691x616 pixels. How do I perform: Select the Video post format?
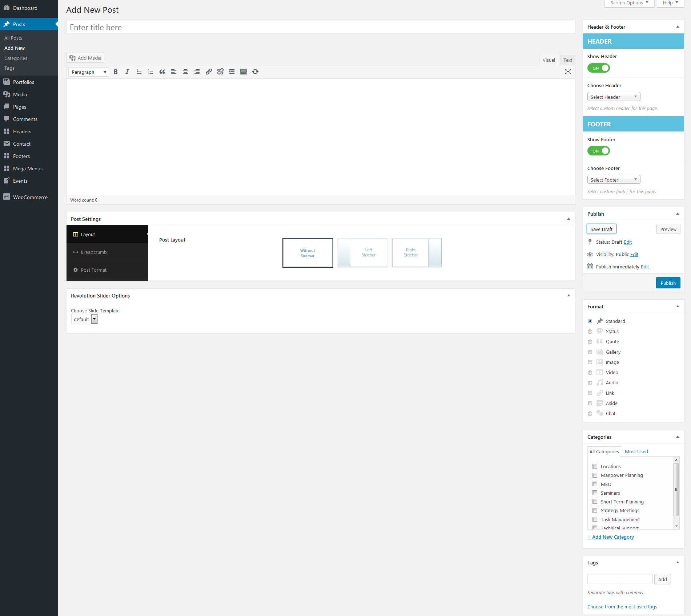(x=590, y=372)
